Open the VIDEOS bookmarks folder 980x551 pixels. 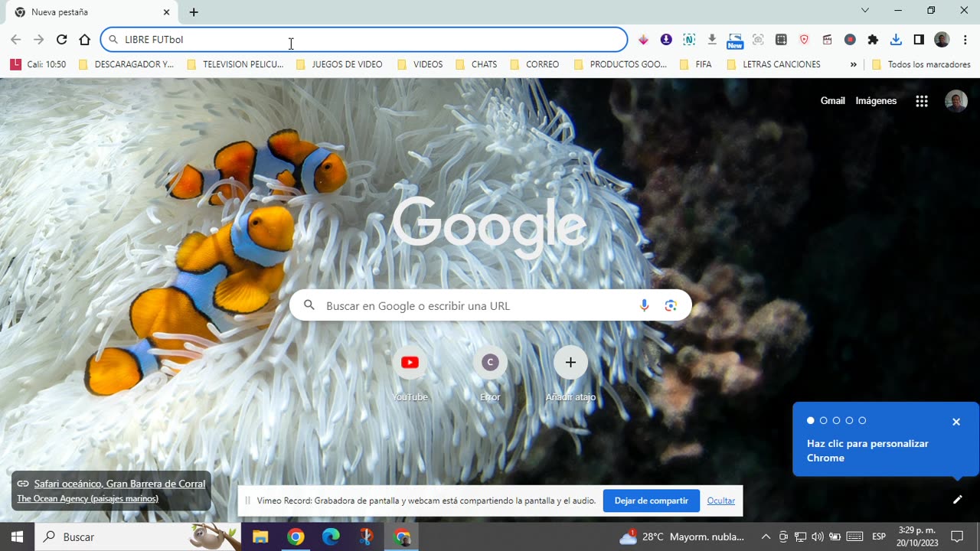(x=420, y=64)
